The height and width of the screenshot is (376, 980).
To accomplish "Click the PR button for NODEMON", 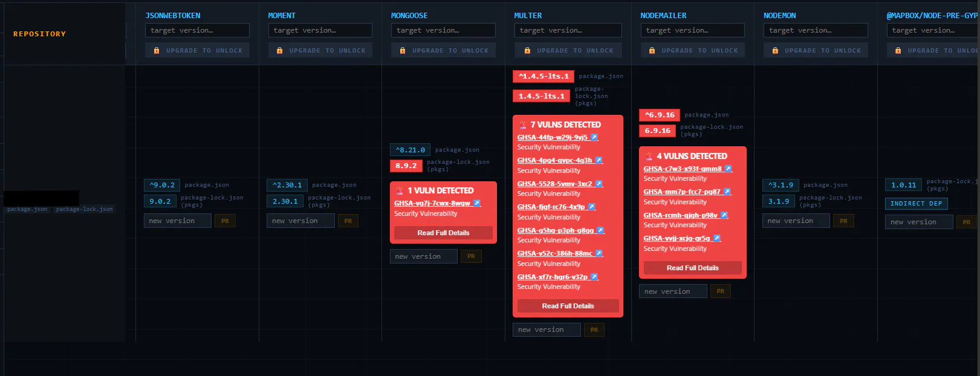I will (843, 221).
